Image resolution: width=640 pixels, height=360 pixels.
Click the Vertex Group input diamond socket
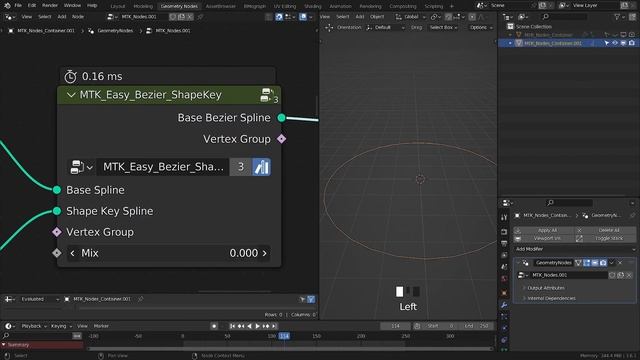57,232
